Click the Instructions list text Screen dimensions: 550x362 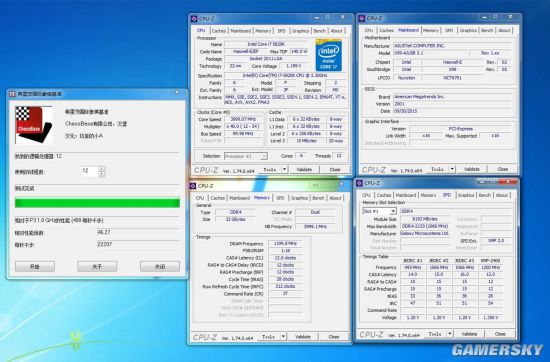click(285, 100)
